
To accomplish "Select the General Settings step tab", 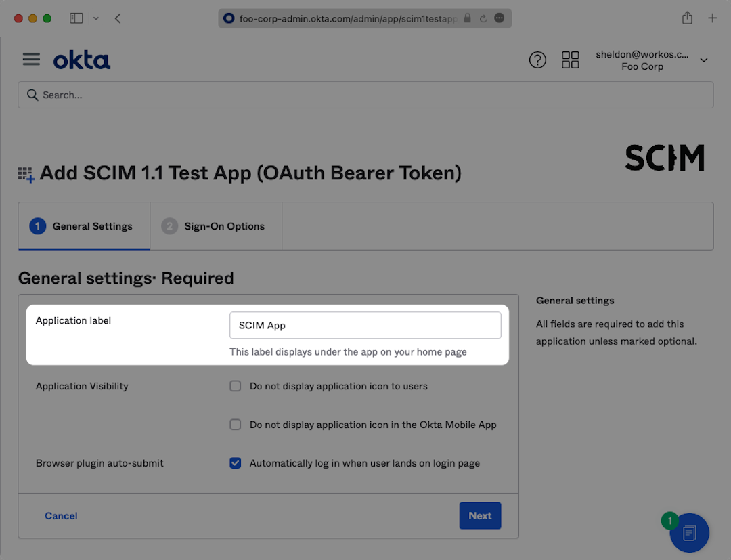I will (x=84, y=226).
